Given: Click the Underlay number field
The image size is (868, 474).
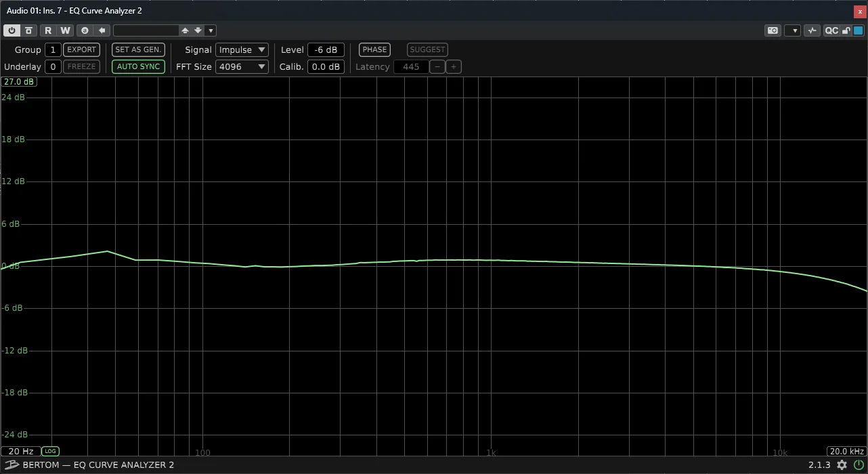Looking at the screenshot, I should coord(53,66).
